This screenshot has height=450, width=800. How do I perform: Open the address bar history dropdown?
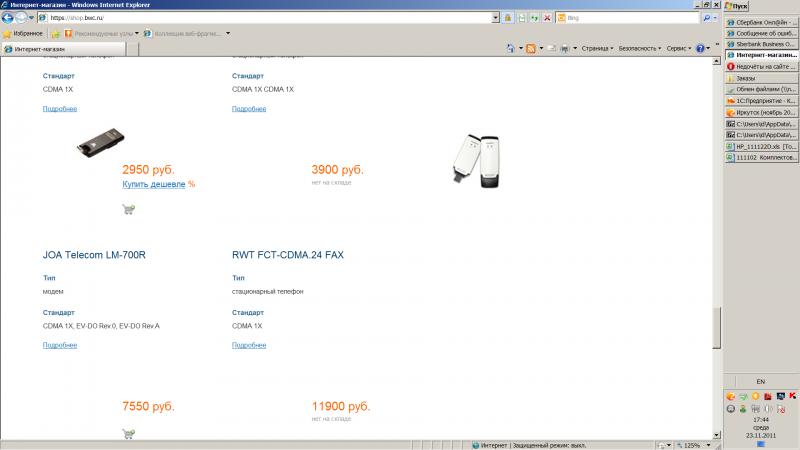click(495, 18)
